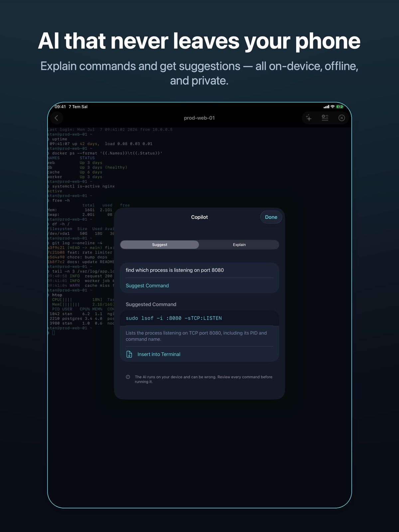Image resolution: width=399 pixels, height=532 pixels.
Task: Open the snippets list icon in the header
Action: 325,118
